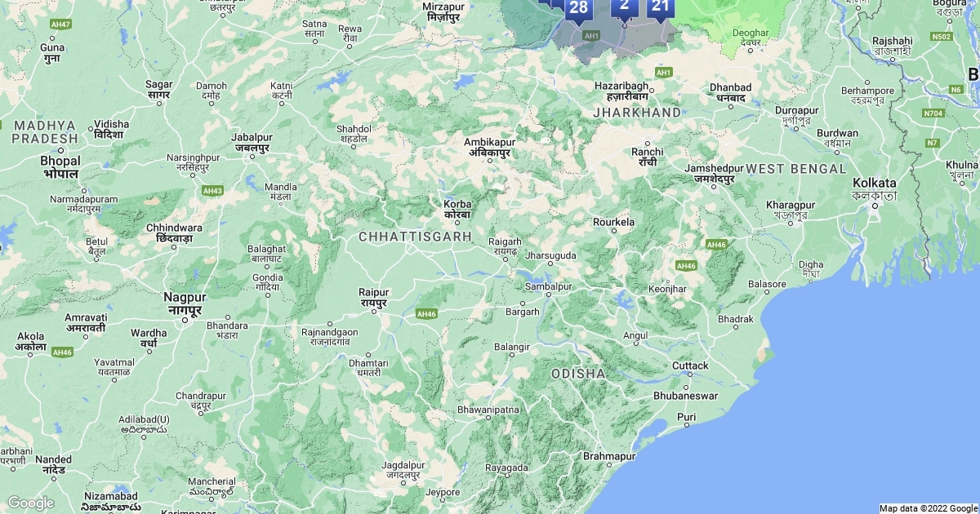Click the N6 road shield

coord(955,89)
